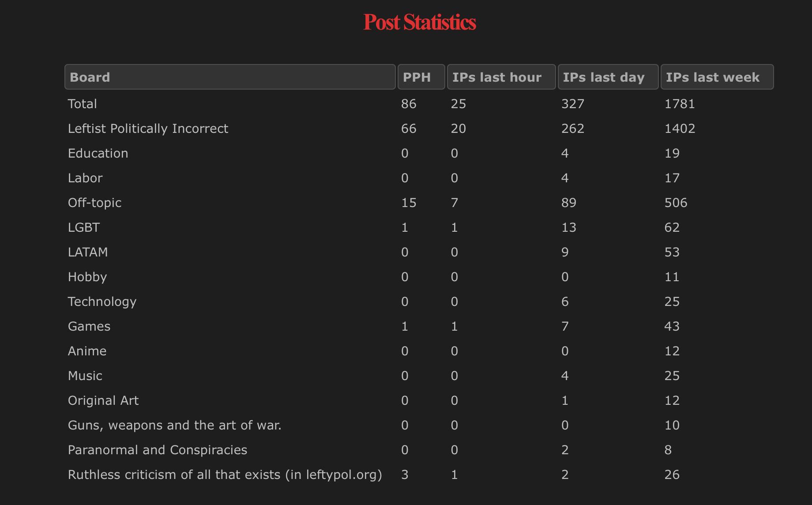Screen dimensions: 812x505
Task: Select the Off-topic board name
Action: (x=94, y=203)
